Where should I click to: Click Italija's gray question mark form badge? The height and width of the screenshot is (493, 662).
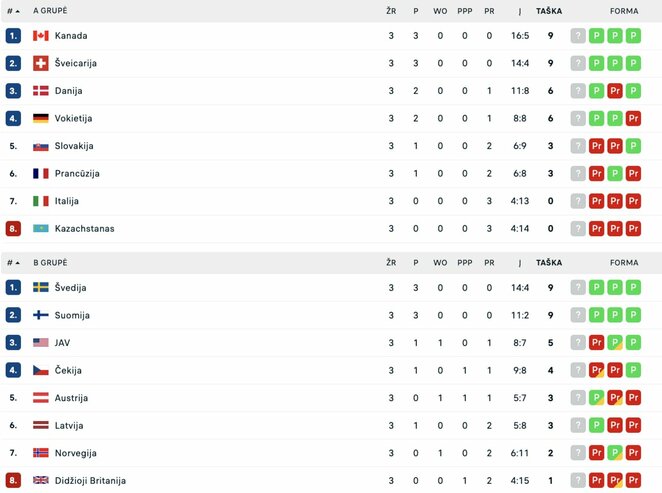pos(578,201)
